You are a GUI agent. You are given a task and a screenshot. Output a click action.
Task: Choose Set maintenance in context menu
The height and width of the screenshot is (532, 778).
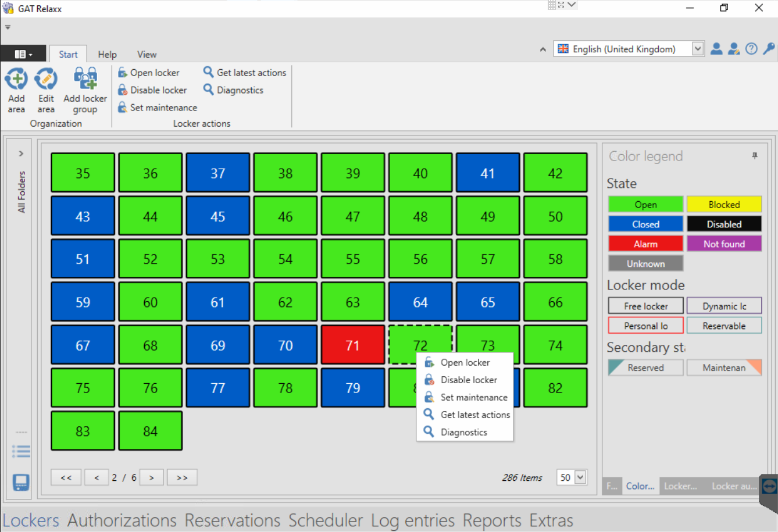tap(473, 397)
